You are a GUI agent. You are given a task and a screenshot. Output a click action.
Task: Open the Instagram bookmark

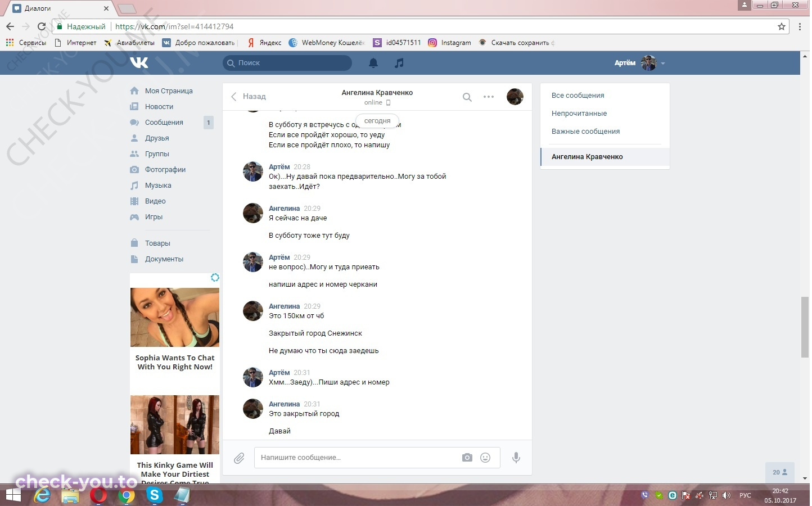coord(450,43)
